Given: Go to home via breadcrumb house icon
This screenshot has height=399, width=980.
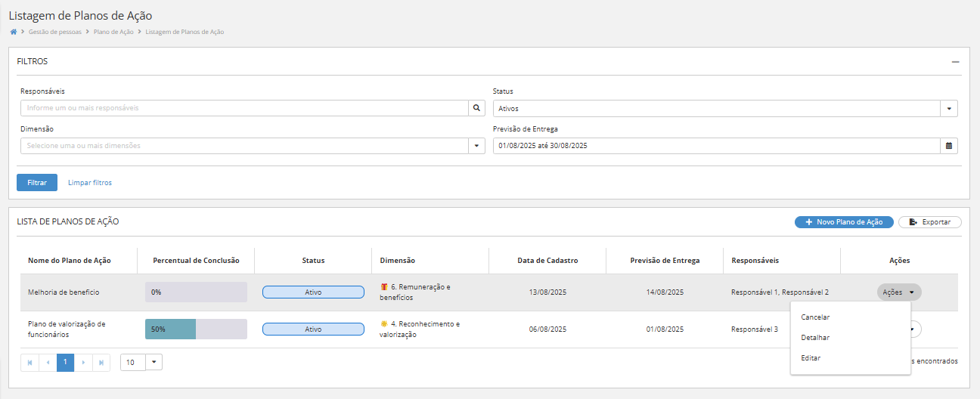Looking at the screenshot, I should [13, 32].
